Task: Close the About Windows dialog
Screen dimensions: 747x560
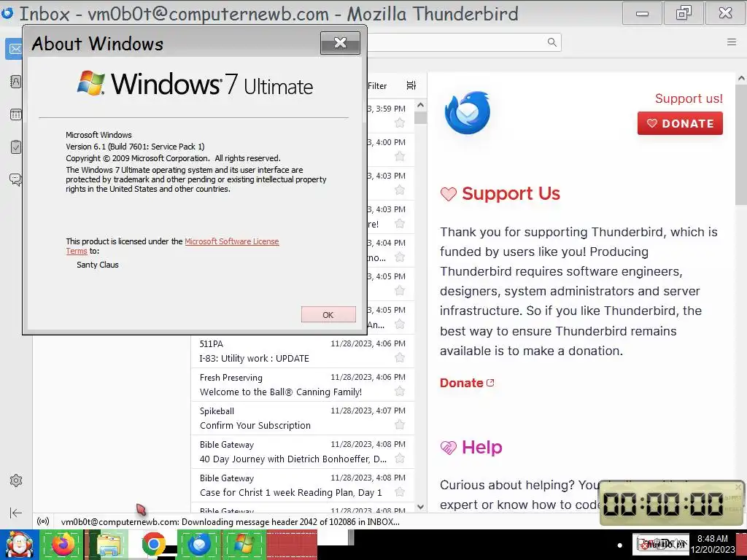Action: tap(340, 43)
